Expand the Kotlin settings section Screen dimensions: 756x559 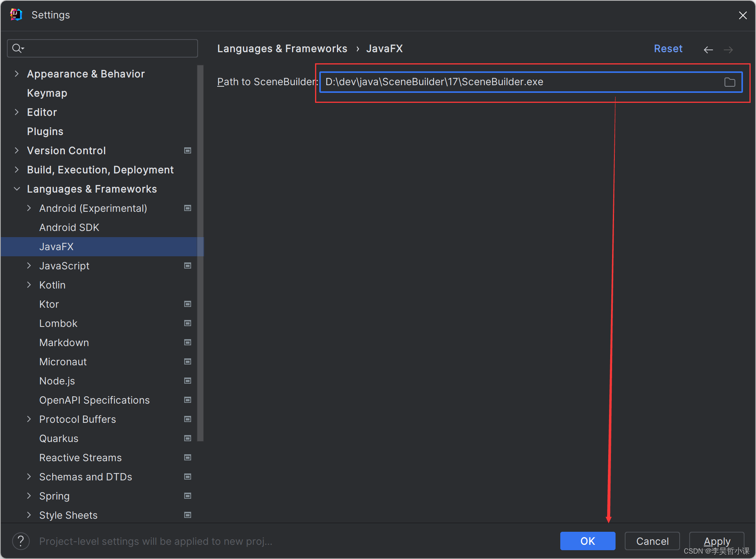[x=31, y=285]
